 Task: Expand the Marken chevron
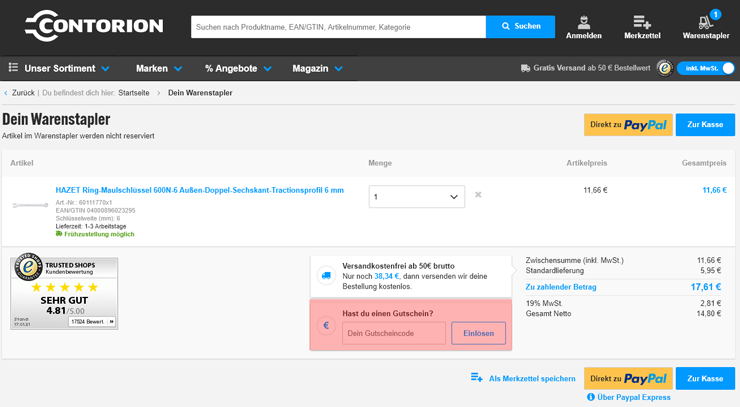coord(178,69)
